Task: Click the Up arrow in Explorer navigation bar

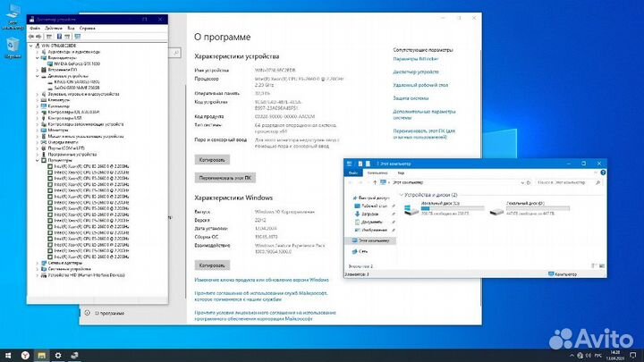Action: (x=375, y=182)
